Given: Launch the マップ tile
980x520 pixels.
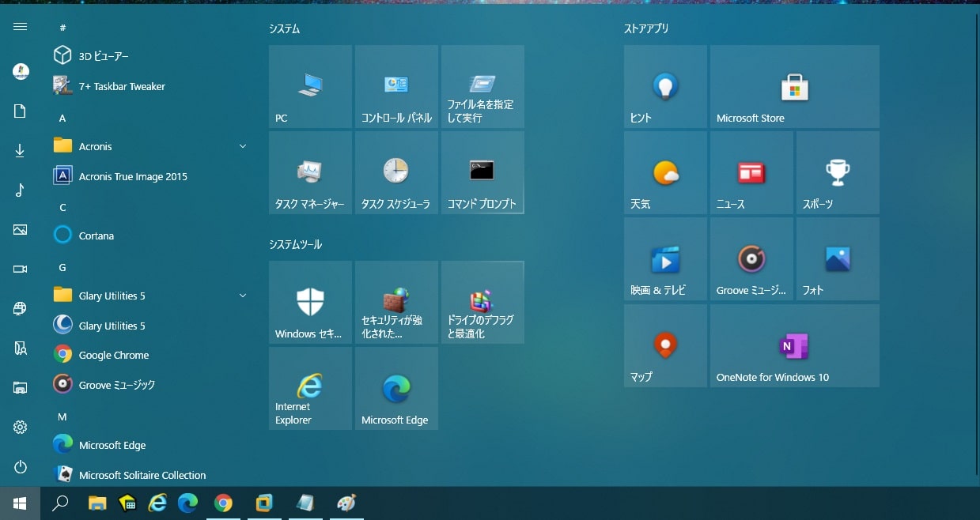Looking at the screenshot, I should 665,345.
